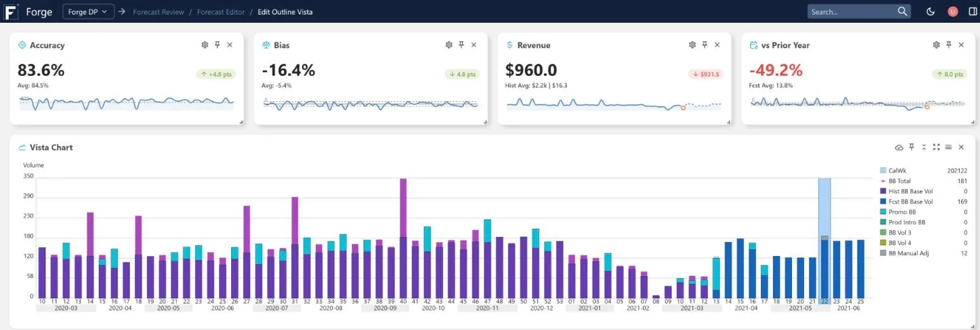
Task: Toggle Promo BB series in legend
Action: [902, 212]
